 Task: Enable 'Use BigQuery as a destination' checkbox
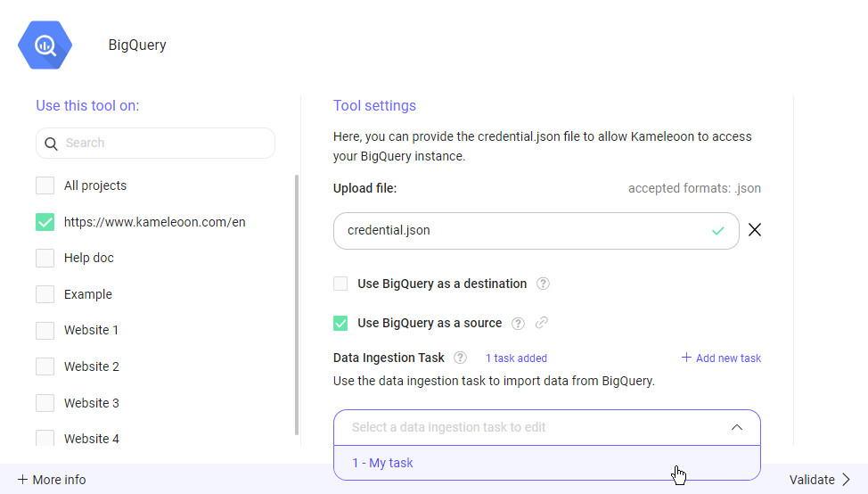point(340,284)
